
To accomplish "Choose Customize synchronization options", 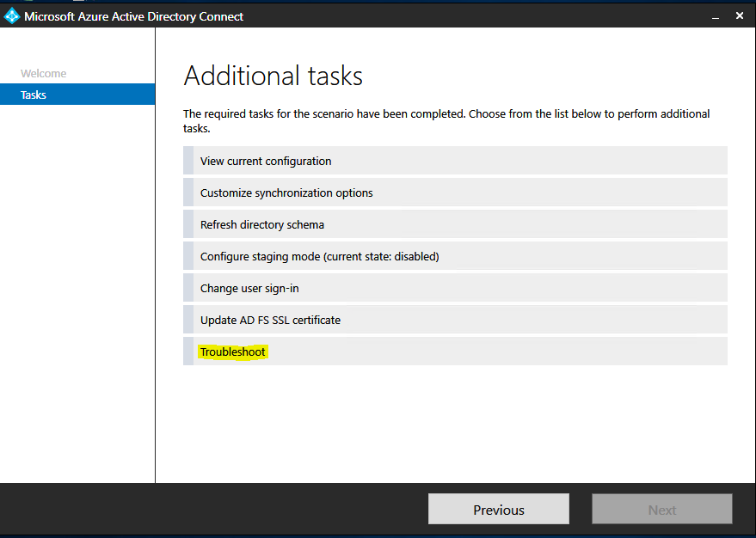I will tap(286, 193).
